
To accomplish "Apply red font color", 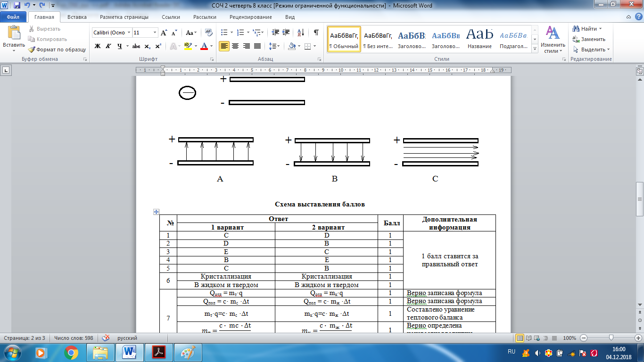I will [204, 46].
